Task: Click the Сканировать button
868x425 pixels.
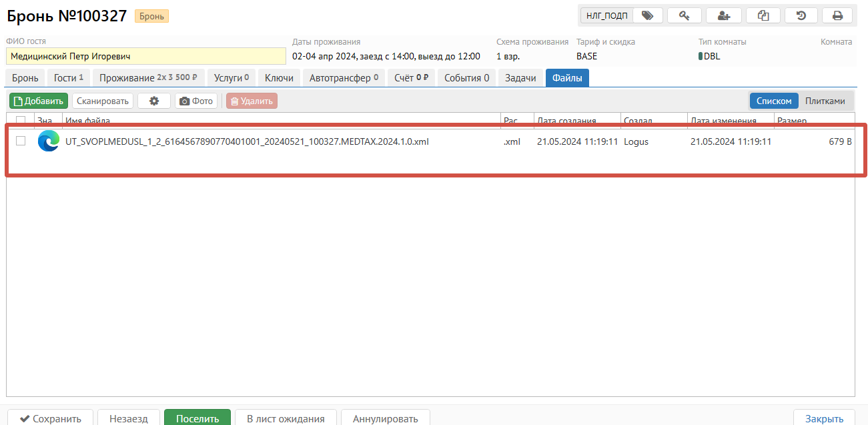Action: point(103,101)
